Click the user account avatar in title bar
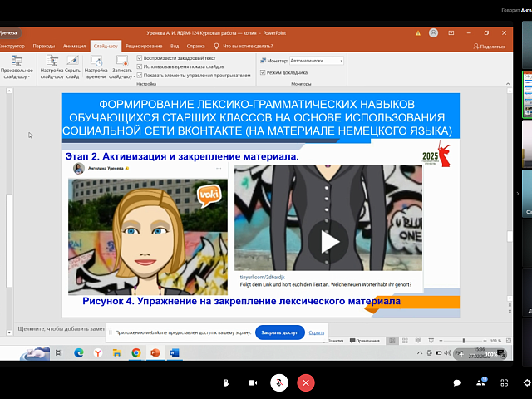 point(433,33)
